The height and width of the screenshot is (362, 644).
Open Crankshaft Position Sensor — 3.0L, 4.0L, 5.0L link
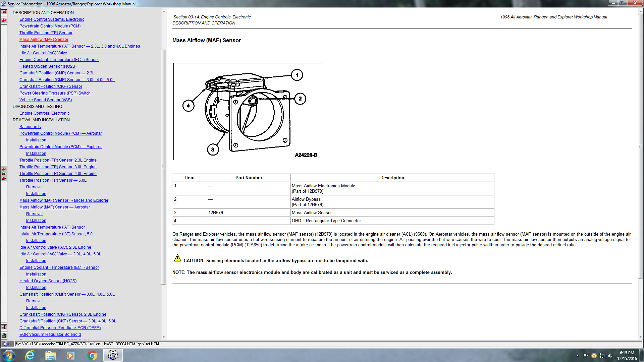click(68, 321)
